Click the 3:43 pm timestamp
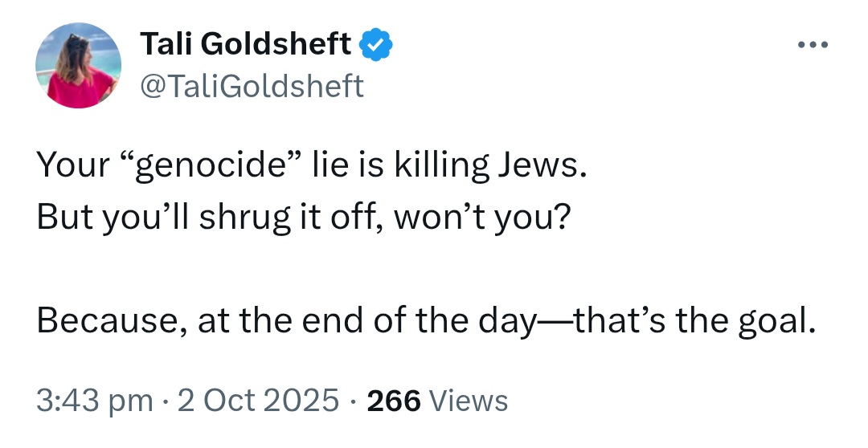Image resolution: width=868 pixels, height=448 pixels. point(95,401)
